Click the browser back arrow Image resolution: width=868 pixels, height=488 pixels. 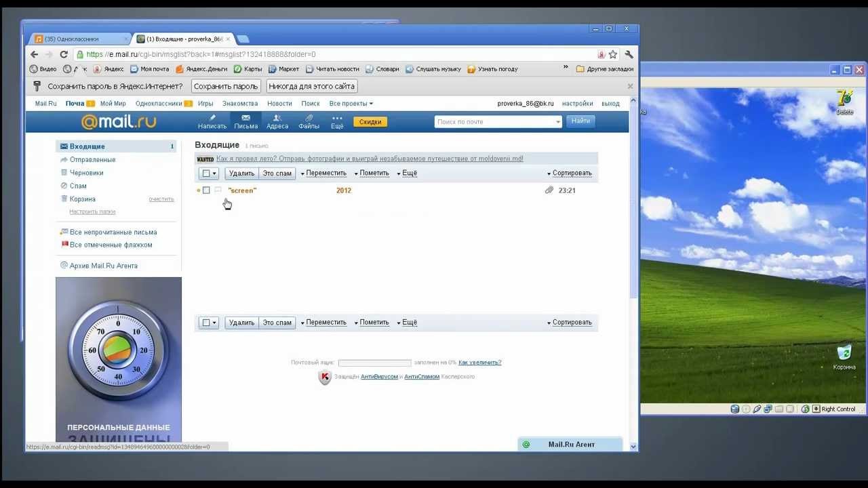[35, 54]
